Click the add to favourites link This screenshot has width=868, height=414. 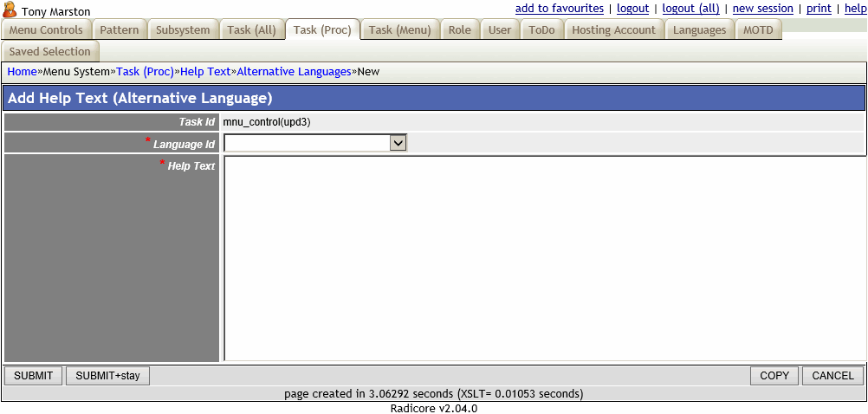pyautogui.click(x=559, y=9)
